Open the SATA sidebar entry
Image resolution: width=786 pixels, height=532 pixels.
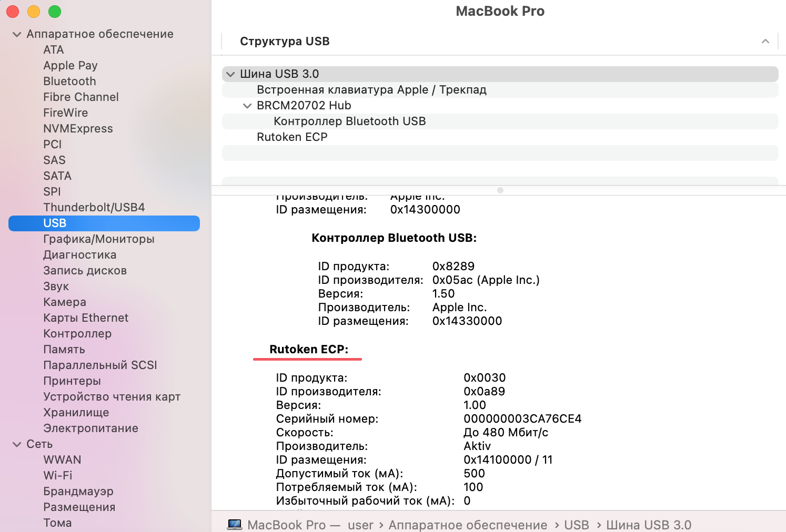[57, 176]
